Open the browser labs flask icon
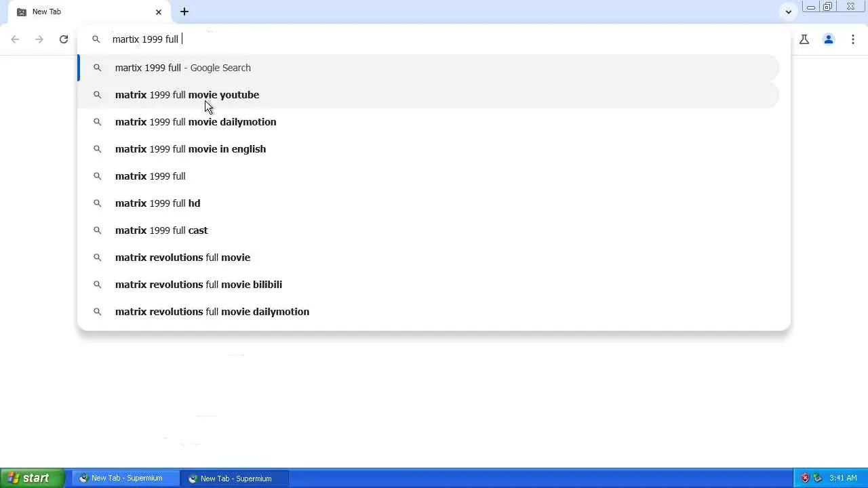 804,39
